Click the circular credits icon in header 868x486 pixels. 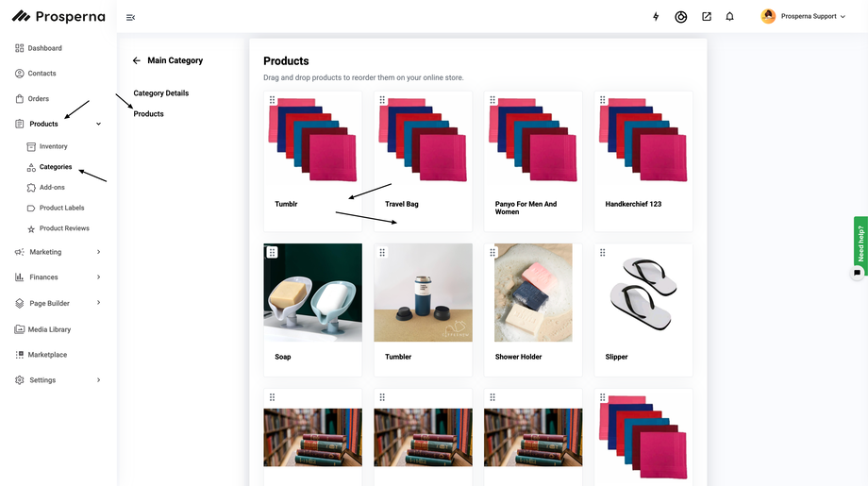[x=681, y=17]
